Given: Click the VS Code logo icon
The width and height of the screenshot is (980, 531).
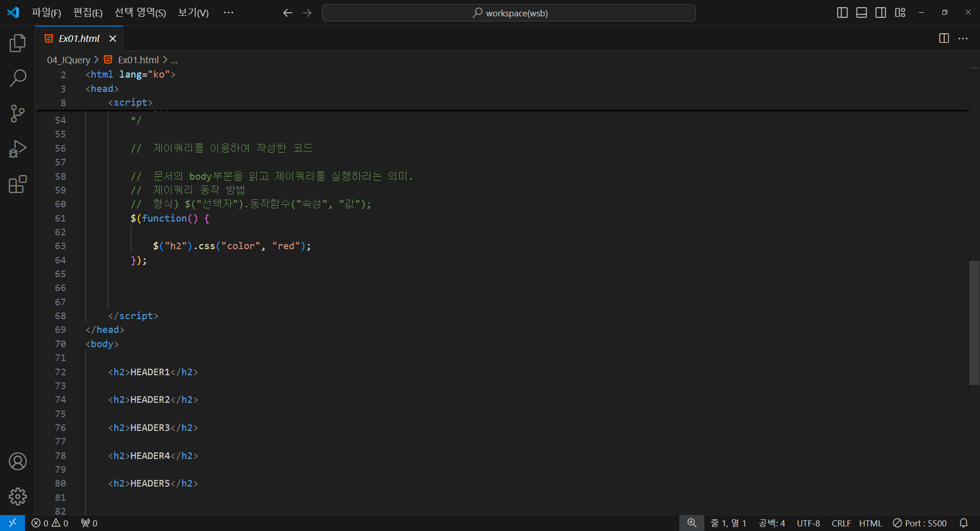Looking at the screenshot, I should point(13,13).
